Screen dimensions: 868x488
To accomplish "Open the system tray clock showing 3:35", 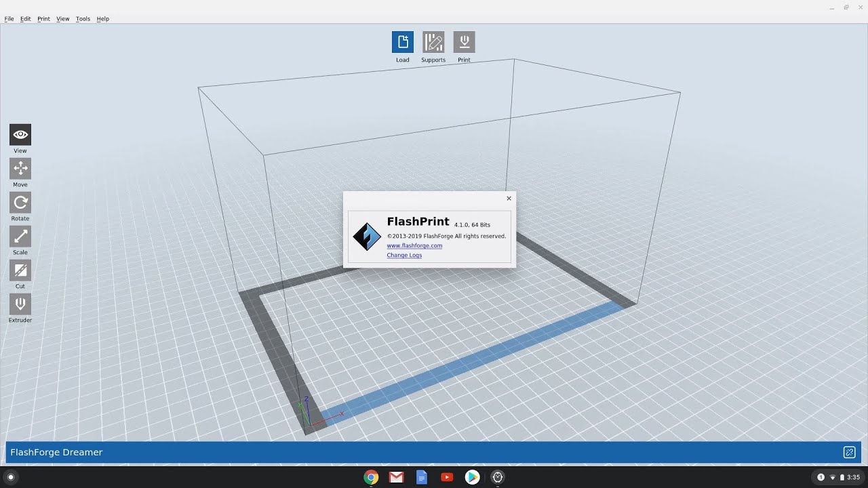I will coord(853,477).
